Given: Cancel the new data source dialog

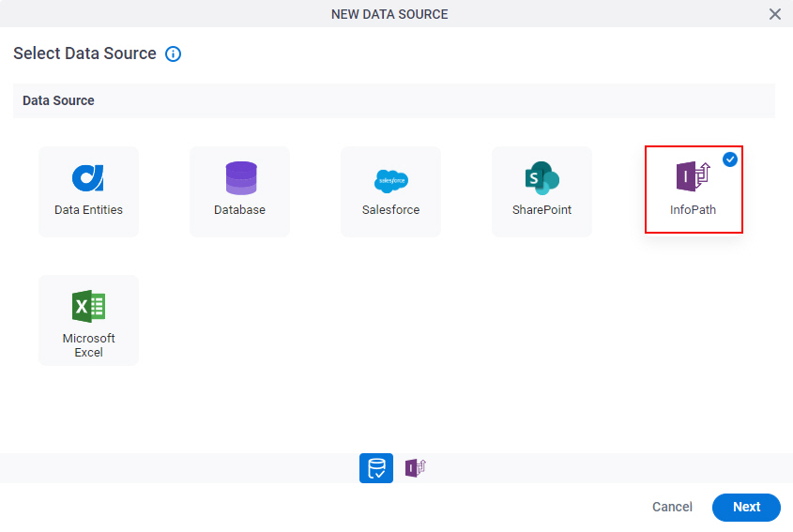Looking at the screenshot, I should (672, 507).
